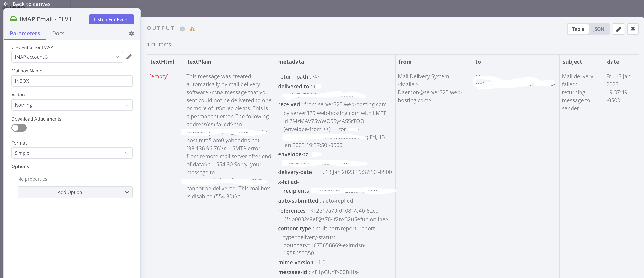Edit IMAP credential pencil icon

tap(129, 57)
